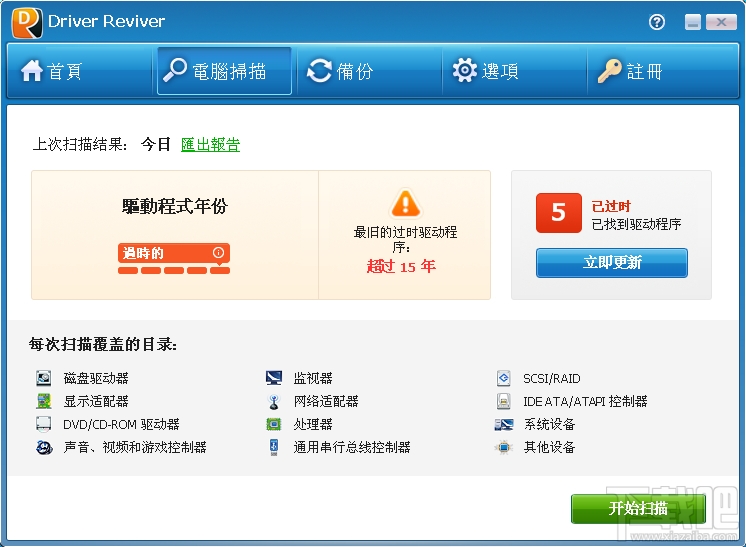Click the 网络适配器 network adapter icon
This screenshot has height=547, width=746.
pos(274,401)
